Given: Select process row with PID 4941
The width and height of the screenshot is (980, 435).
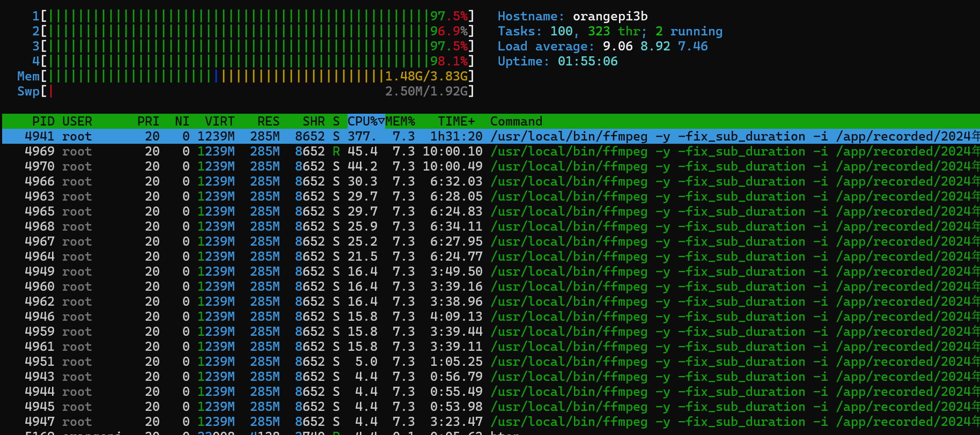Looking at the screenshot, I should 491,136.
